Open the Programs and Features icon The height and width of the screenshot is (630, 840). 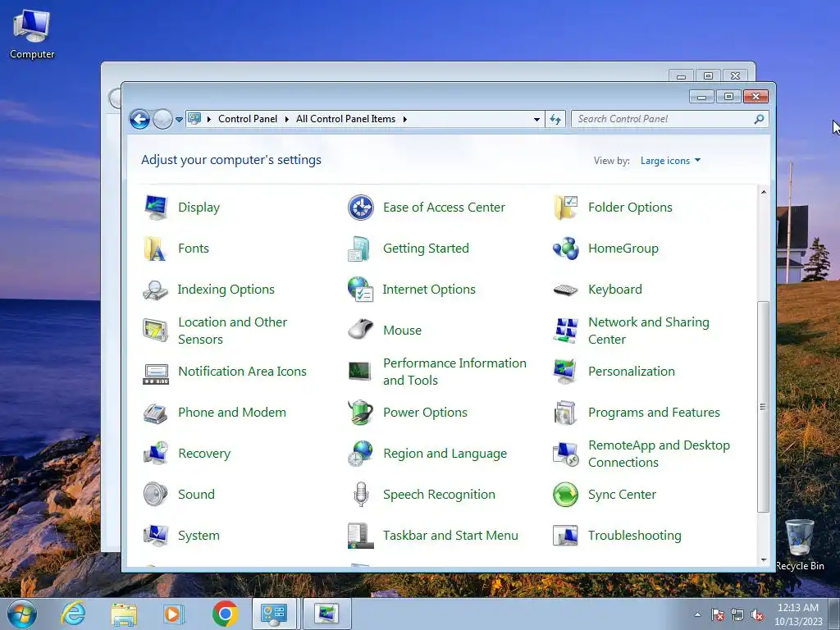(566, 413)
